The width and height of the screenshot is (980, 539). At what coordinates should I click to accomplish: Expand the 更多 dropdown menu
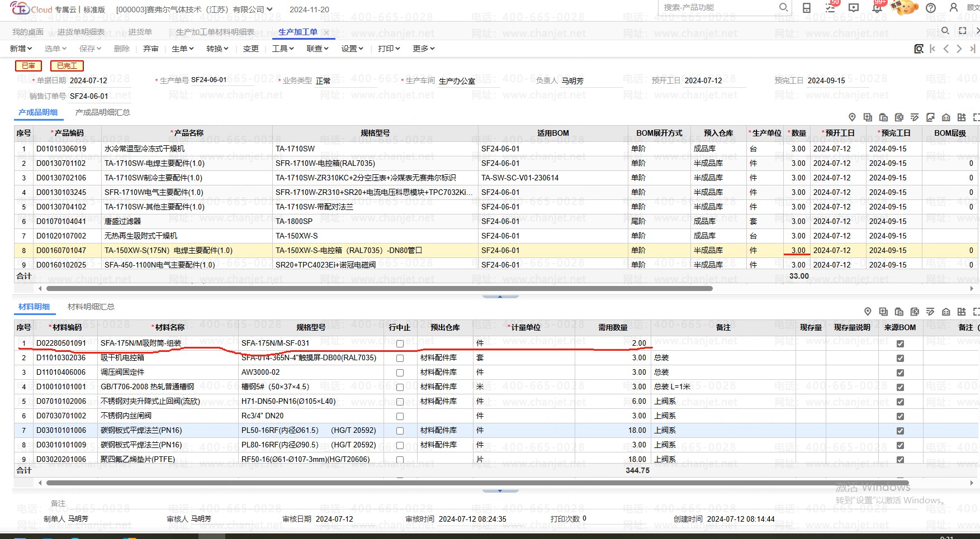click(x=424, y=49)
